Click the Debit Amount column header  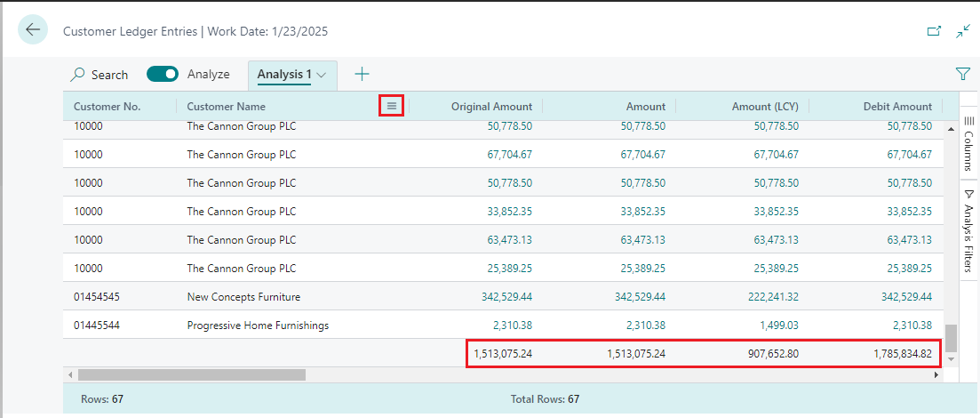(897, 107)
